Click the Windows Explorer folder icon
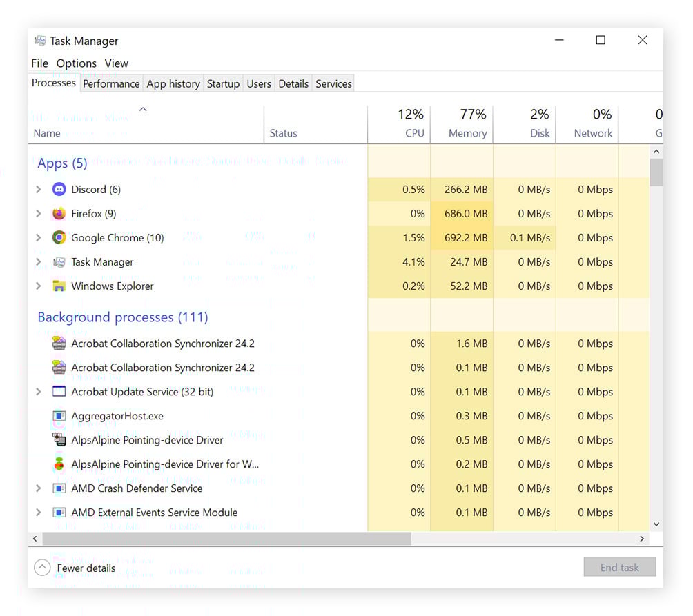 coord(58,286)
